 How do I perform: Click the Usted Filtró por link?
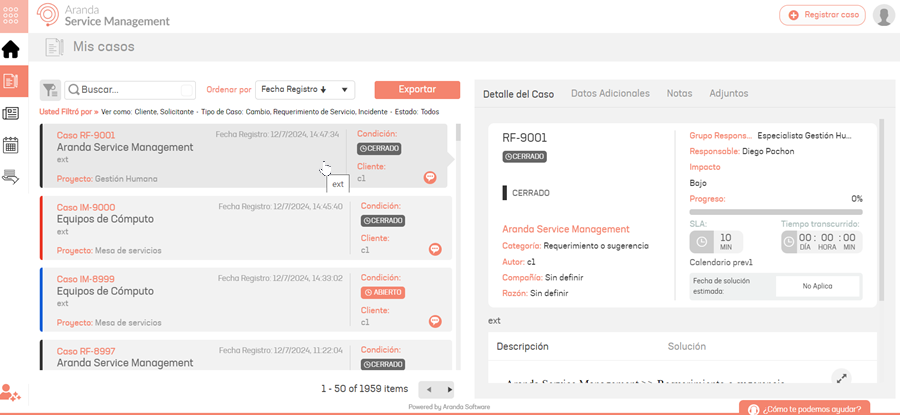(69, 112)
